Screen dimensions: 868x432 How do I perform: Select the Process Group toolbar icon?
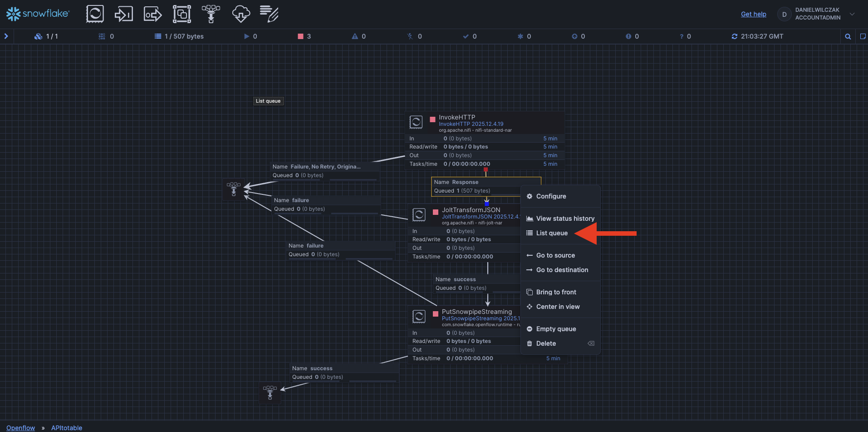(x=182, y=14)
